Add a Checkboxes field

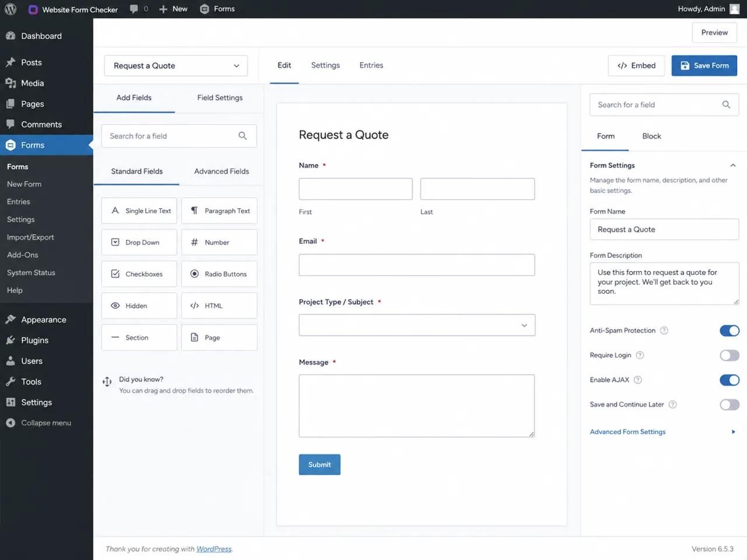tap(139, 274)
